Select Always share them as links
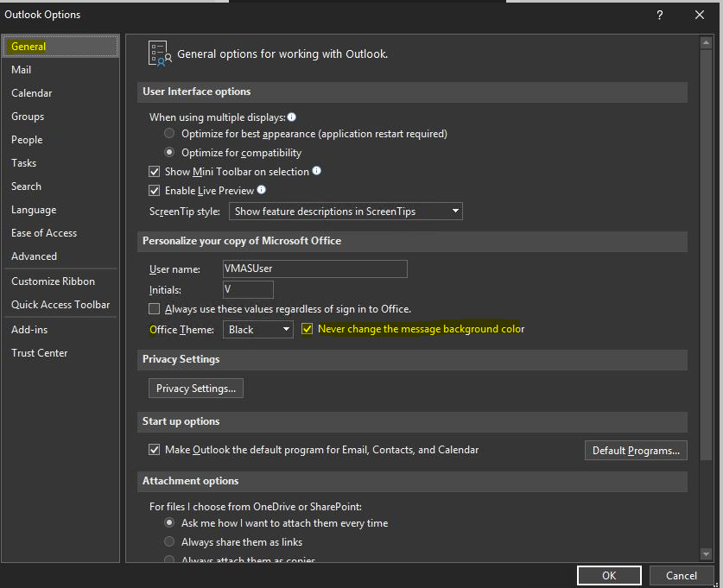The image size is (723, 588). point(169,541)
